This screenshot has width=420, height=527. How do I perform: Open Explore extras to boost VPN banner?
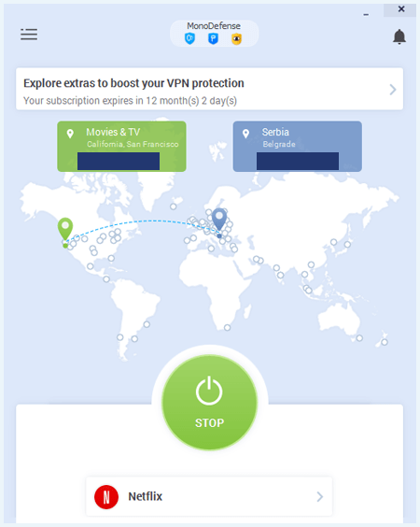tap(209, 89)
